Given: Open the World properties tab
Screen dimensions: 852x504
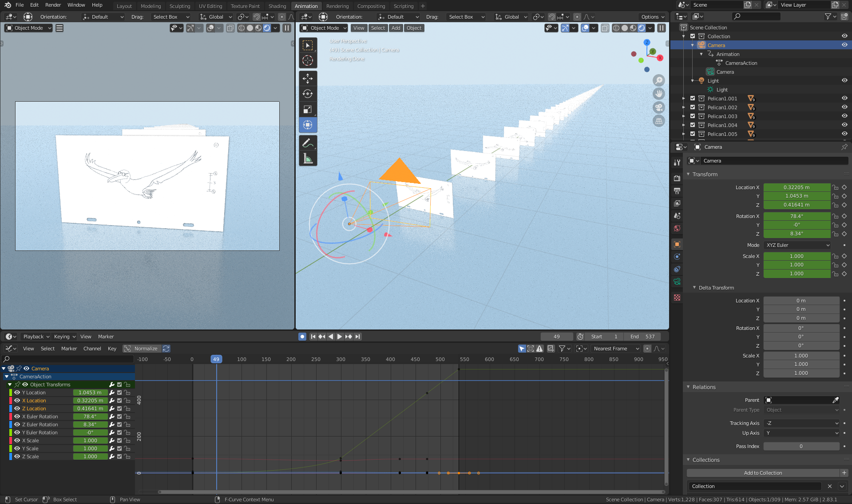Looking at the screenshot, I should tap(677, 228).
